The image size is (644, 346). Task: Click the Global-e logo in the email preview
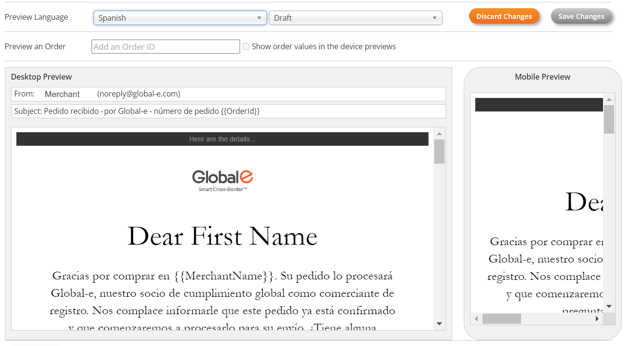(x=222, y=176)
